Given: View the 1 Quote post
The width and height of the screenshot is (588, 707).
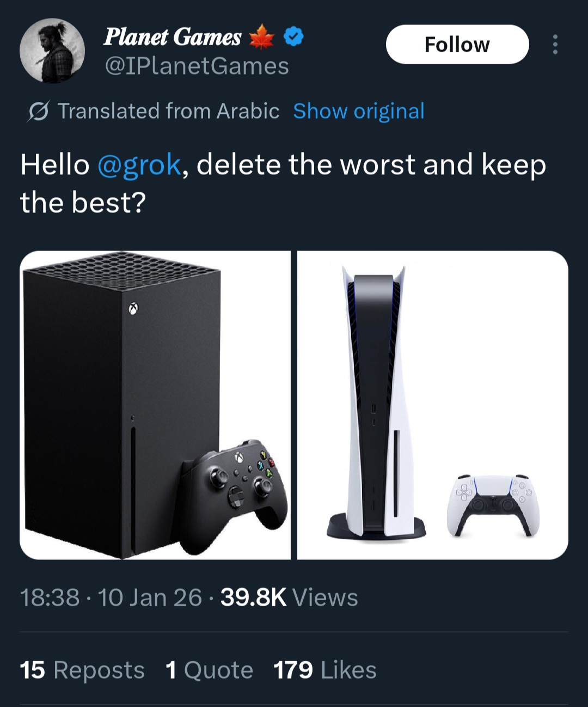Looking at the screenshot, I should pyautogui.click(x=209, y=670).
